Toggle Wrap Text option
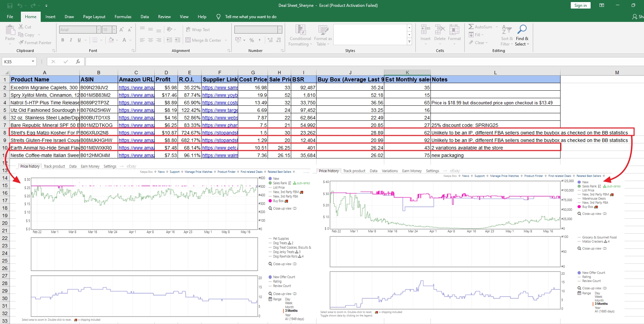The width and height of the screenshot is (644, 324). (x=197, y=30)
